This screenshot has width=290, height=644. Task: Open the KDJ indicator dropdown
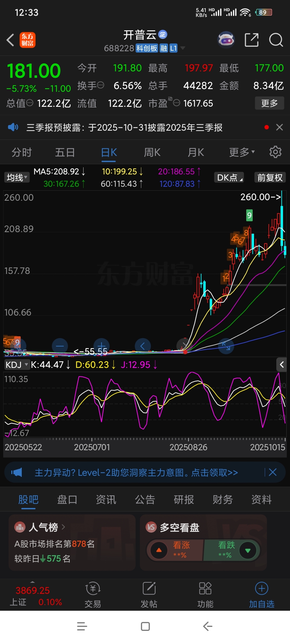(x=17, y=365)
